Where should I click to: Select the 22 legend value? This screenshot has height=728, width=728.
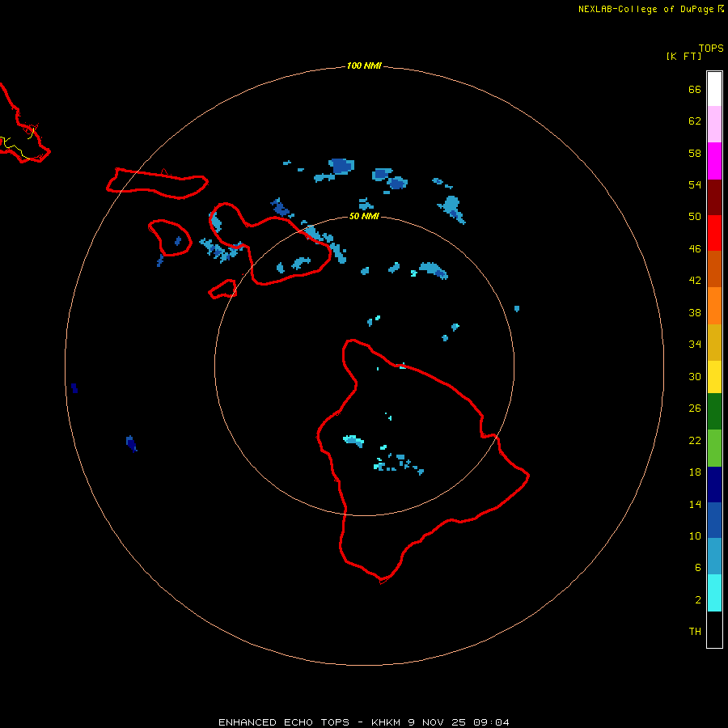695,441
